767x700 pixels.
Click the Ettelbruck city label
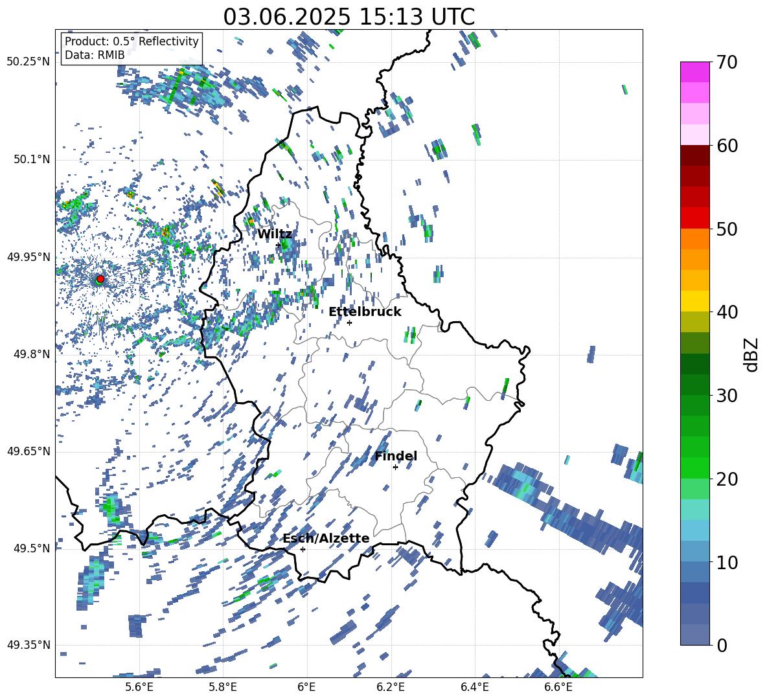coord(365,312)
